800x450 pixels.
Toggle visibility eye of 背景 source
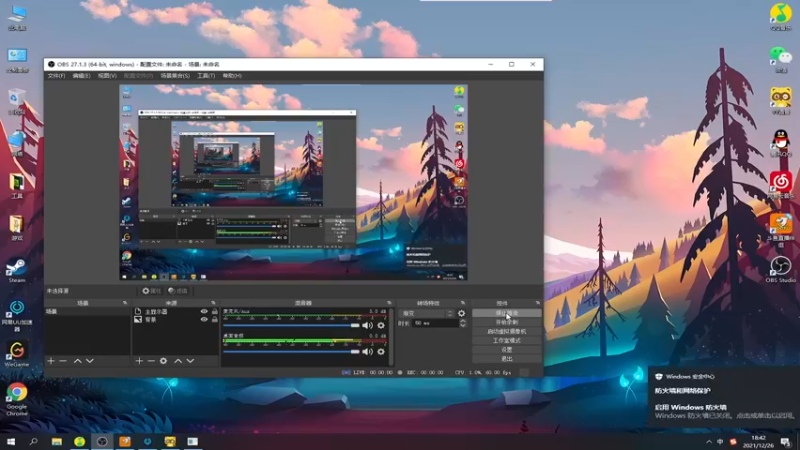click(x=204, y=319)
